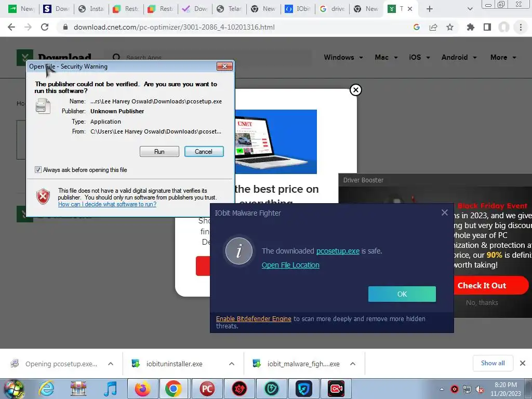Viewport: 532px width, 399px height.
Task: Expand the Chrome tab search chevron
Action: point(470,9)
